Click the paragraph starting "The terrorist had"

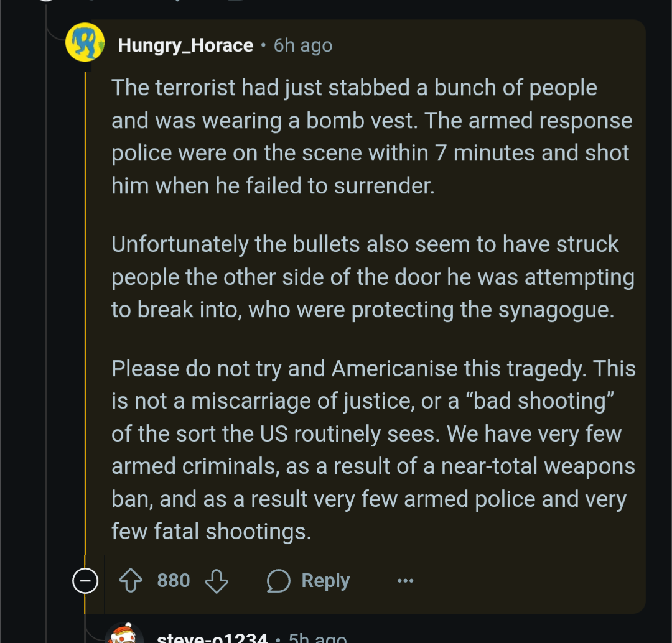point(371,137)
